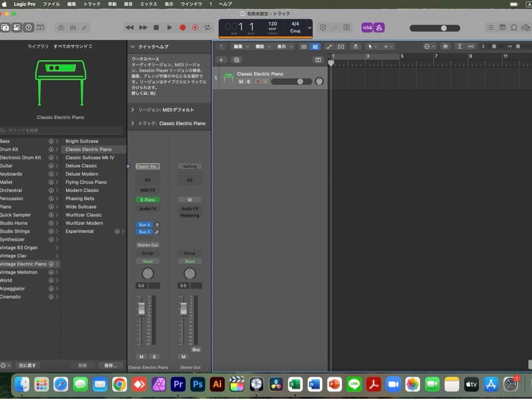Solo the Classic Electric Piano track

click(249, 82)
